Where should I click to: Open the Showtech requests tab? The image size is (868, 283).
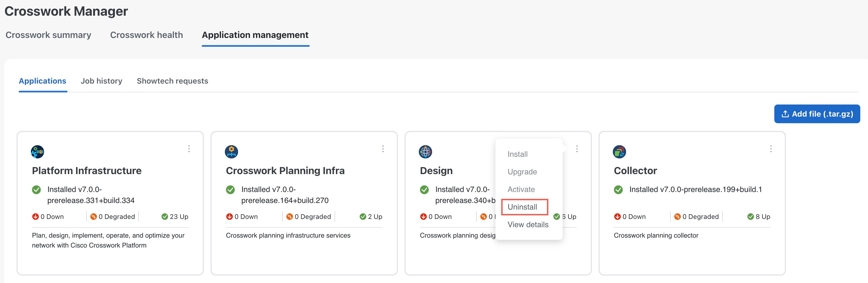pyautogui.click(x=172, y=81)
